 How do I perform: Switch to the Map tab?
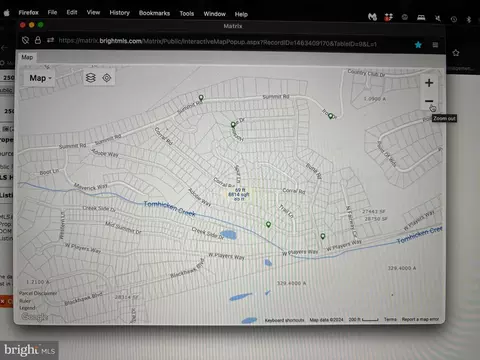27,57
